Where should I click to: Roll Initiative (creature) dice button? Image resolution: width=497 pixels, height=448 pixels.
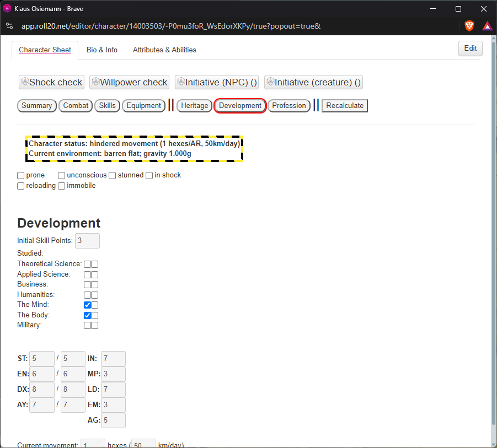313,82
